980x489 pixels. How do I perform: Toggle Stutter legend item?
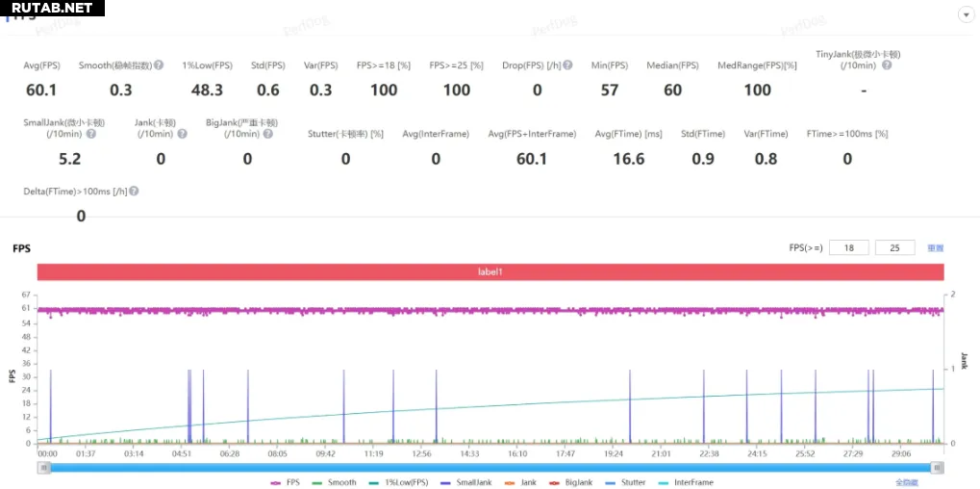click(x=625, y=482)
